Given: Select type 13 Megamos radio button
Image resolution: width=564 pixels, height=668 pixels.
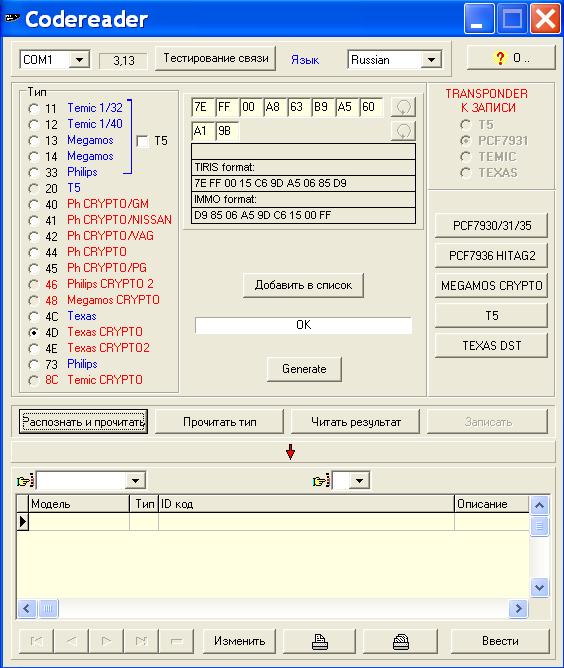Looking at the screenshot, I should (34, 141).
